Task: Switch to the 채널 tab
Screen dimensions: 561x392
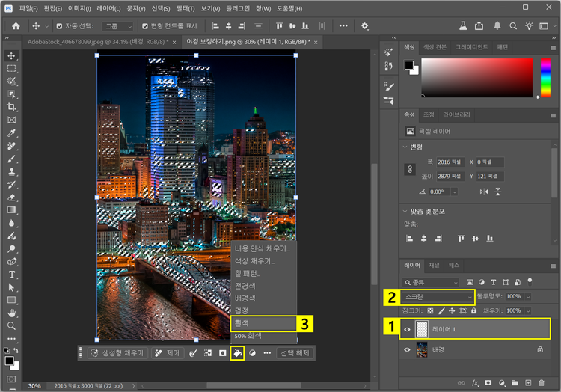Action: click(x=434, y=265)
